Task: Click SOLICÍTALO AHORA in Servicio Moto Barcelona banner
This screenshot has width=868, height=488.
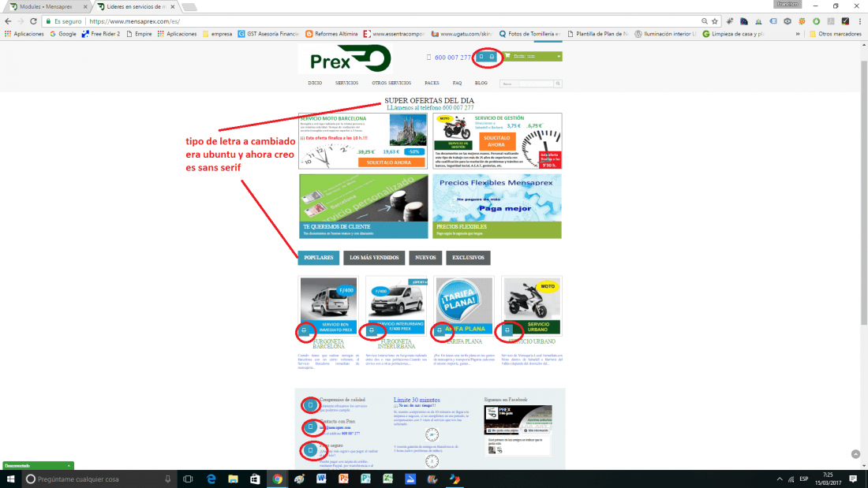Action: [x=391, y=162]
